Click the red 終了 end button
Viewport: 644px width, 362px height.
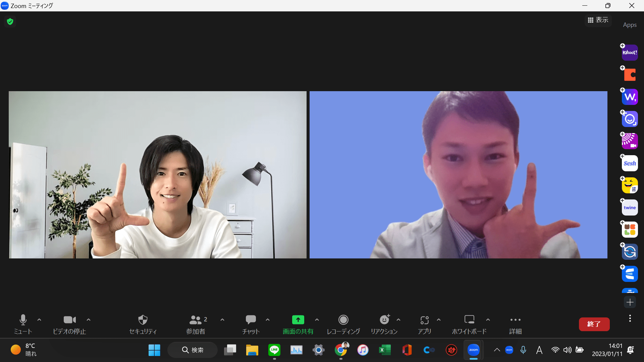[x=594, y=324]
